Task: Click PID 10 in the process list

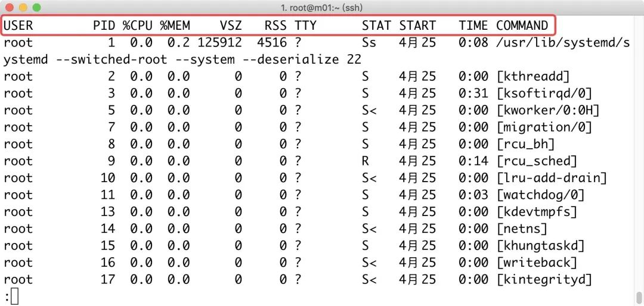Action: [108, 178]
